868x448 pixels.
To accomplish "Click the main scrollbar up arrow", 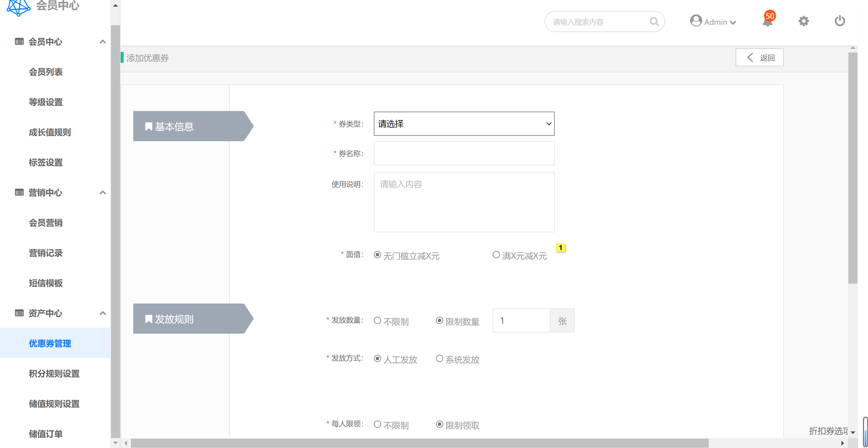I will 853,48.
